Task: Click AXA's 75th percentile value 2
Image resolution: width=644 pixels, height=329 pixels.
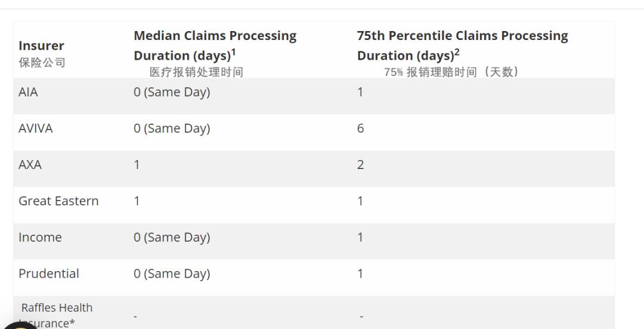Action: 360,165
